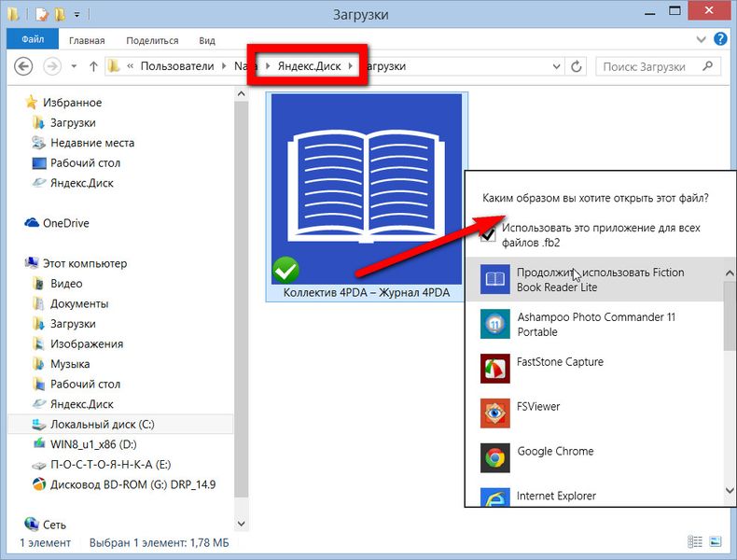The height and width of the screenshot is (560, 737).
Task: Click status text 1 элемент
Action: tap(45, 542)
